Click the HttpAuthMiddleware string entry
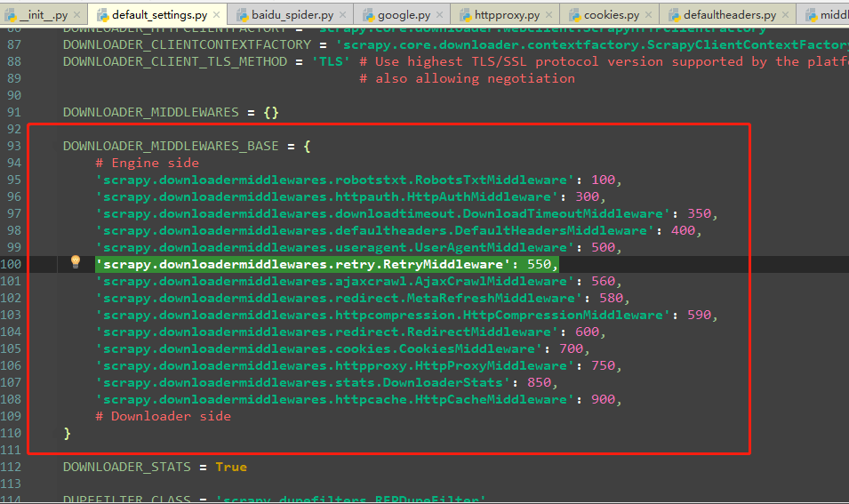Viewport: 849px width, 504px height. point(326,197)
